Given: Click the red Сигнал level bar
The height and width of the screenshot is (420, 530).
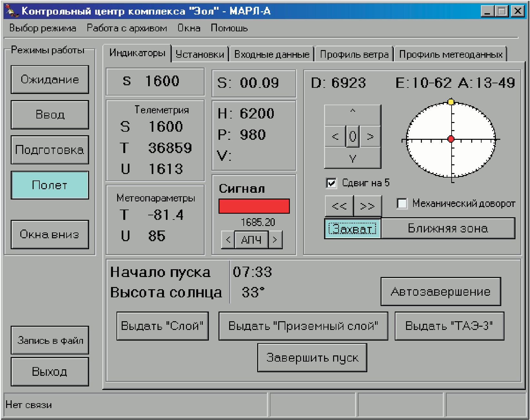Looking at the screenshot, I should tap(254, 206).
